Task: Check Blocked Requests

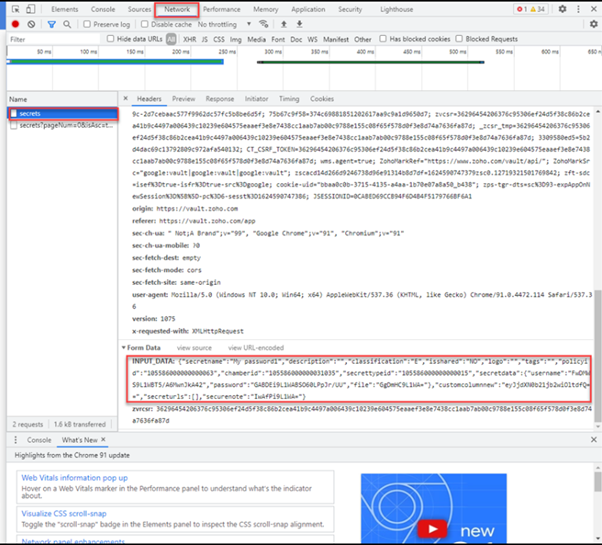Action: [x=459, y=39]
